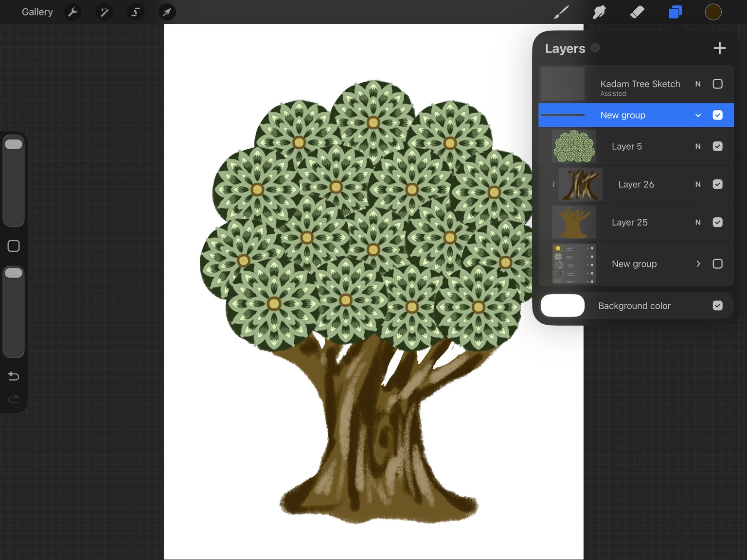747x560 pixels.
Task: Open blend mode N for Layer 5
Action: pos(698,146)
